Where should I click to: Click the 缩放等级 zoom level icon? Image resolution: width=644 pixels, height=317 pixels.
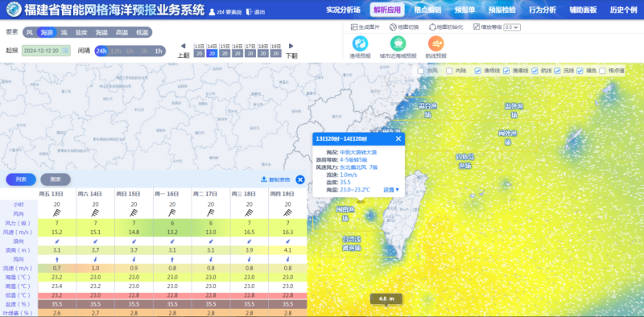(477, 27)
